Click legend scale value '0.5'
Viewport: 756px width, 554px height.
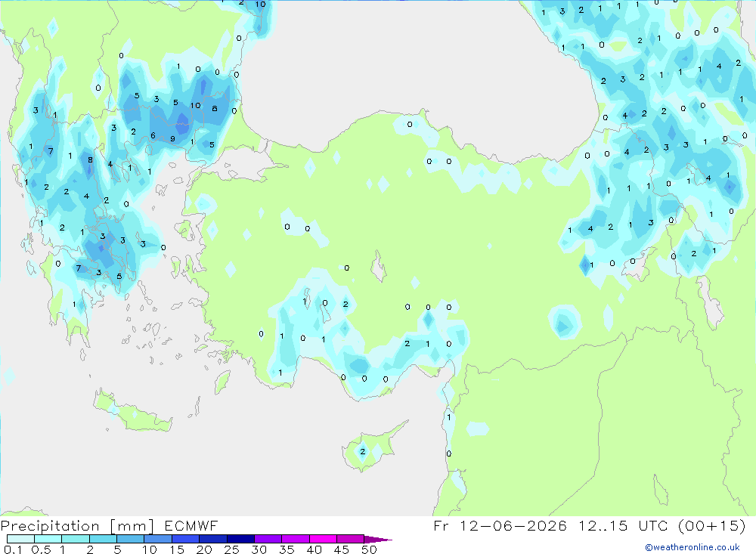tap(42, 549)
